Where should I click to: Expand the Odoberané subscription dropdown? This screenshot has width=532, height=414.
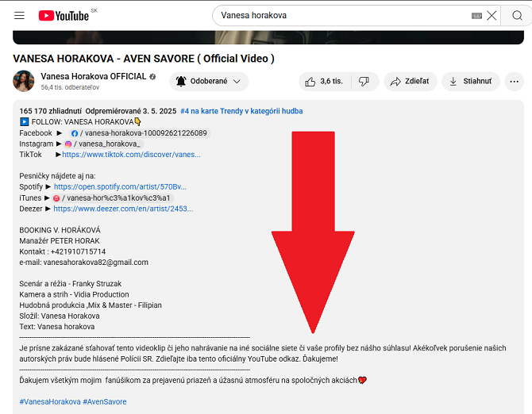pos(209,82)
